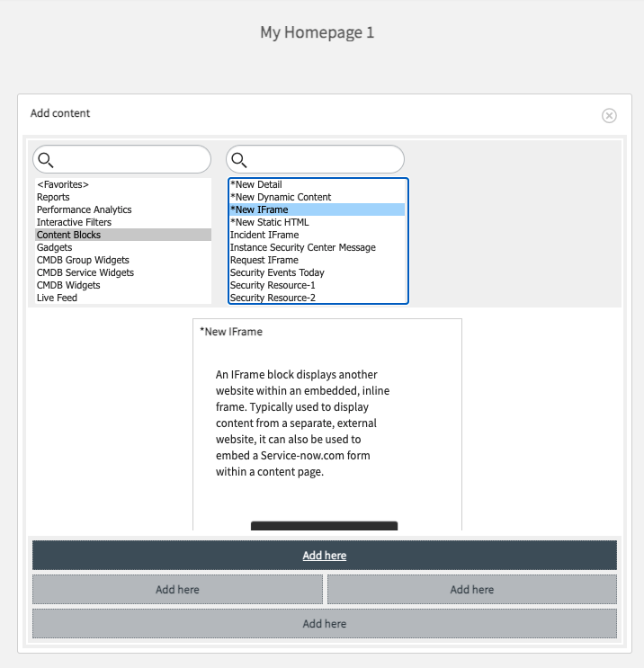The width and height of the screenshot is (644, 668).
Task: Pick Gadgets from the category list
Action: 55,247
